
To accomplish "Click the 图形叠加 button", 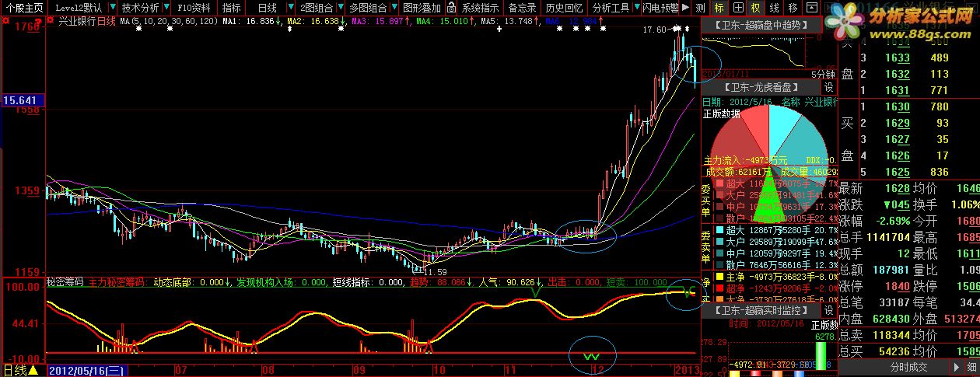I will (422, 8).
